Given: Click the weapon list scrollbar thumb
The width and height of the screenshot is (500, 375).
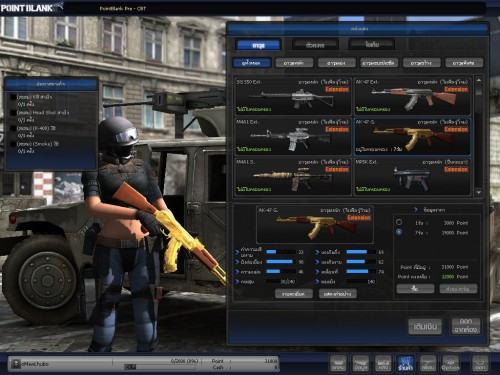Looking at the screenshot, I should click(x=479, y=90).
